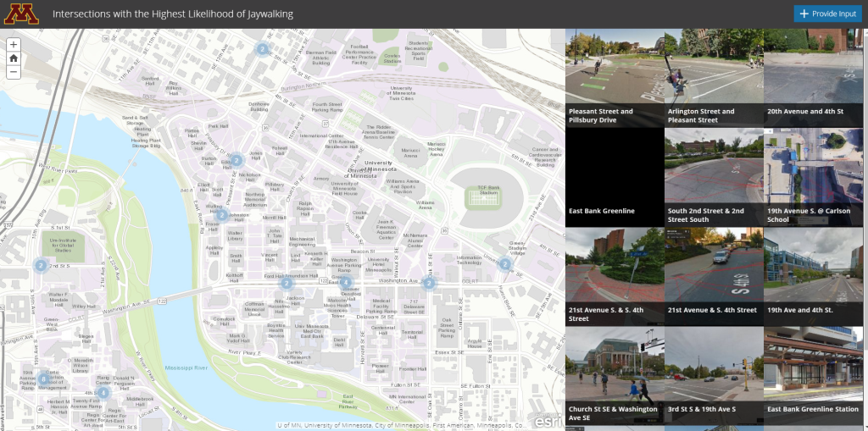Open East Bank Greenline Station thumbnail
This screenshot has width=868, height=431.
[813, 376]
